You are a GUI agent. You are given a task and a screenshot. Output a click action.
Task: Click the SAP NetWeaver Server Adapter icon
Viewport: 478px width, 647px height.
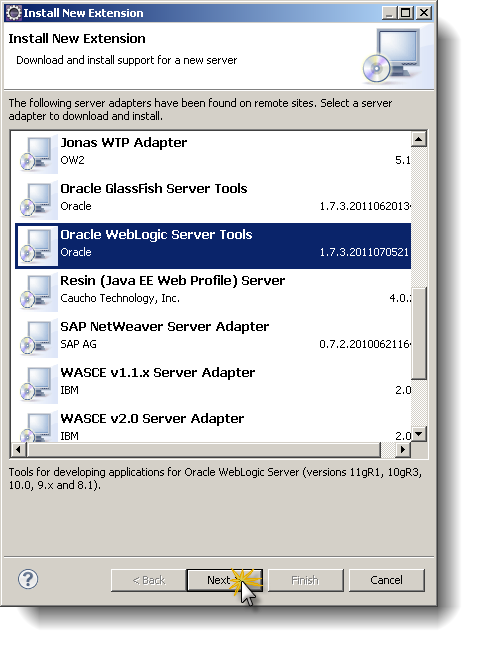pos(37,338)
